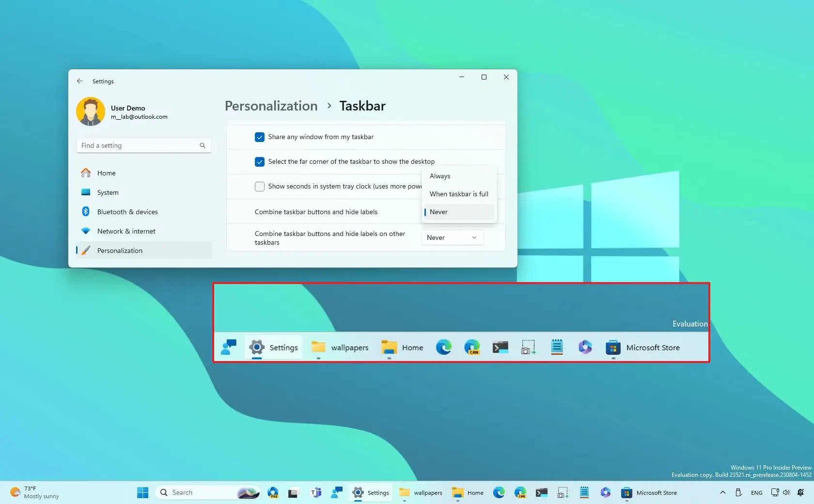Launch the Snipping Tool from the taskbar
Screen dimensions: 814x504
tap(528, 347)
